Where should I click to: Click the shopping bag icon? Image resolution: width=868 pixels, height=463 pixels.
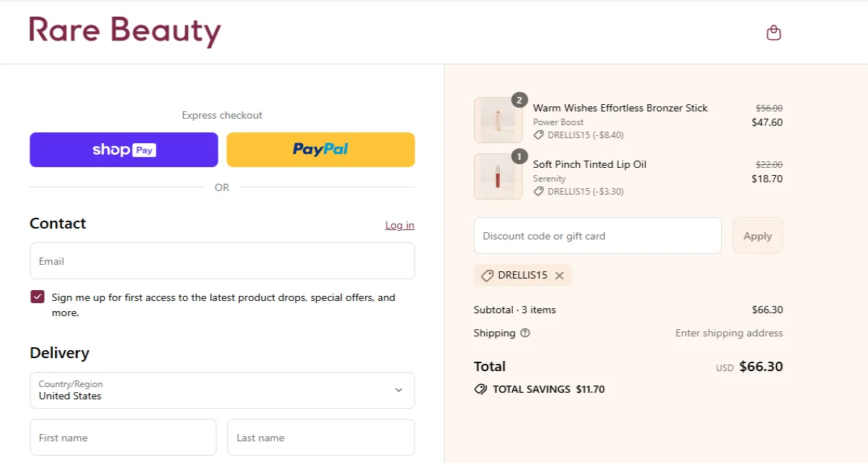[773, 32]
